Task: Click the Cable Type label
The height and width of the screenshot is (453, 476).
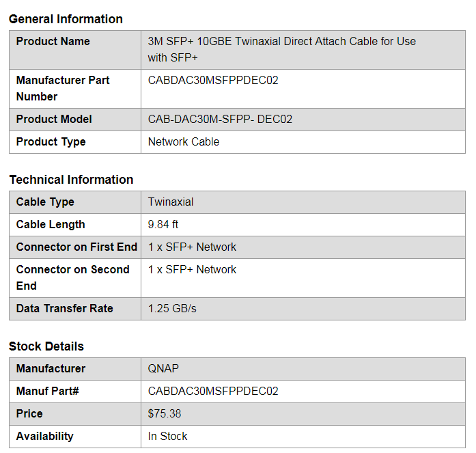Action: [x=45, y=202]
